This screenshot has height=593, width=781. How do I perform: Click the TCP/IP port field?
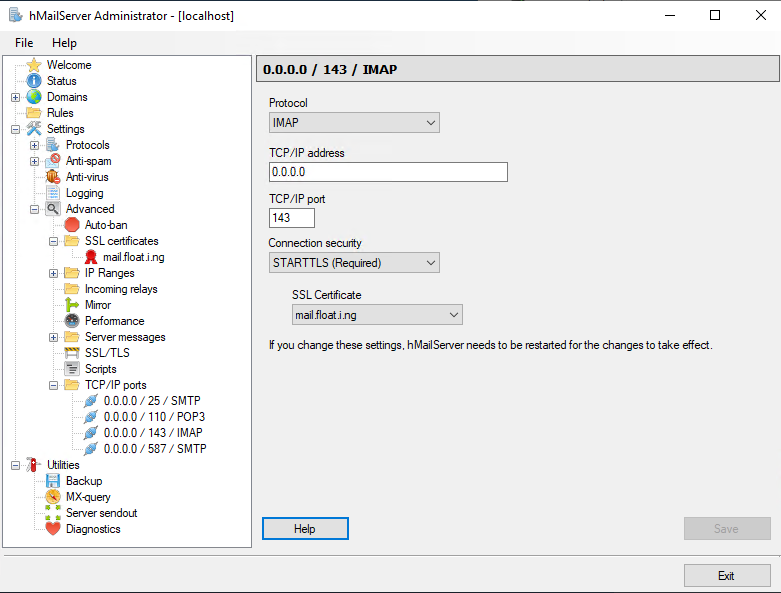(292, 218)
